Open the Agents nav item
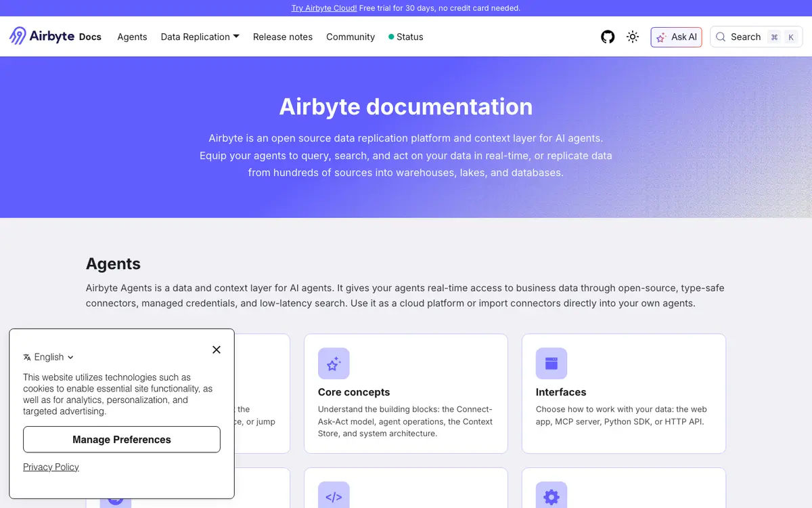Screen dimensions: 812x508 tap(132, 37)
